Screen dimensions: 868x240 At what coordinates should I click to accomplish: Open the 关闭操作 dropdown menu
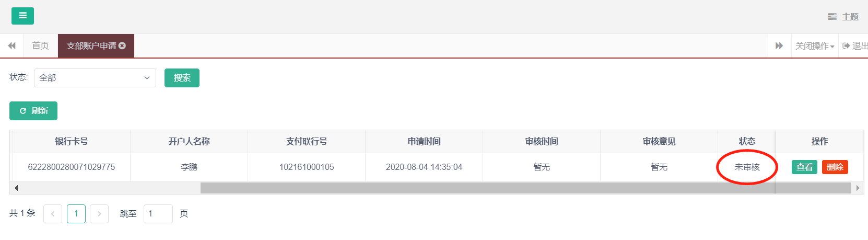point(814,46)
